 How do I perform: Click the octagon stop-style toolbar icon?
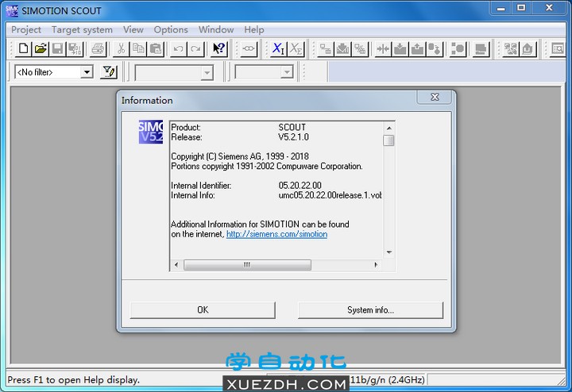[x=458, y=48]
